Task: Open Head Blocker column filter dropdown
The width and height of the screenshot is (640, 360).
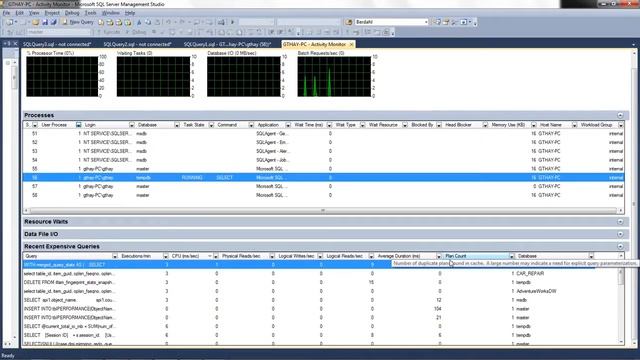Action: tap(485, 125)
